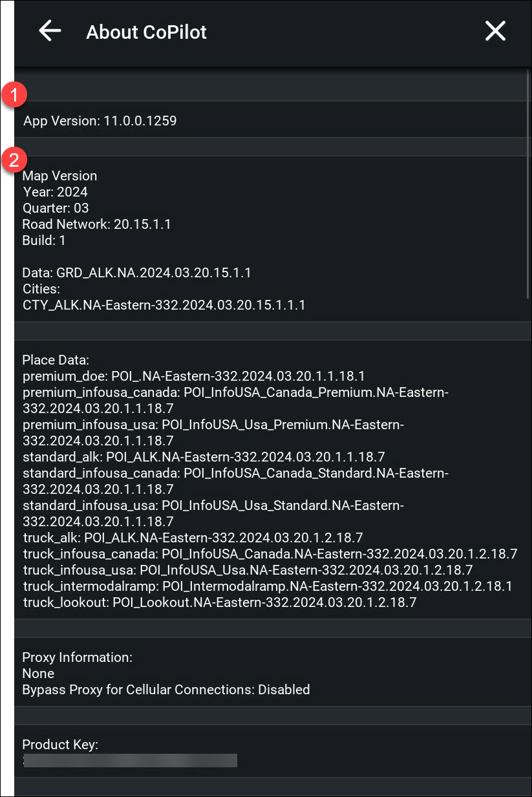Viewport: 532px width, 797px height.
Task: Click the Data: GRD_ALK.NA entry
Action: point(136,273)
